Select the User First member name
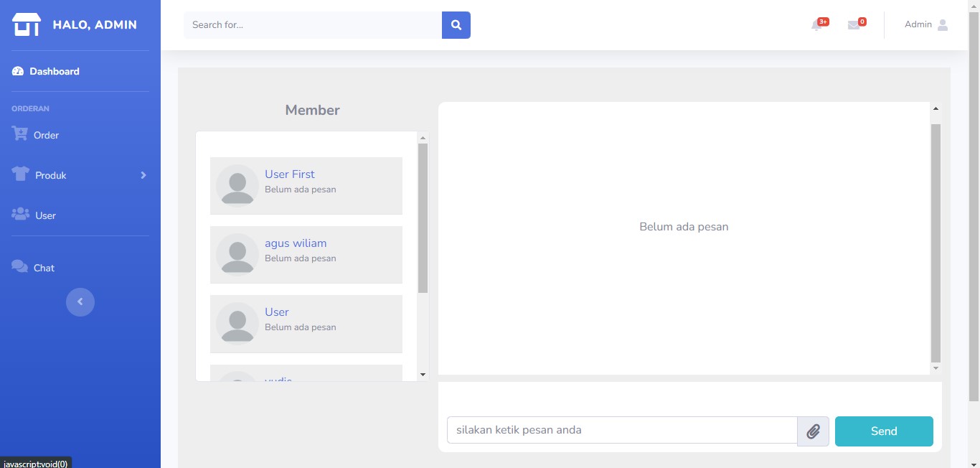 coord(290,174)
